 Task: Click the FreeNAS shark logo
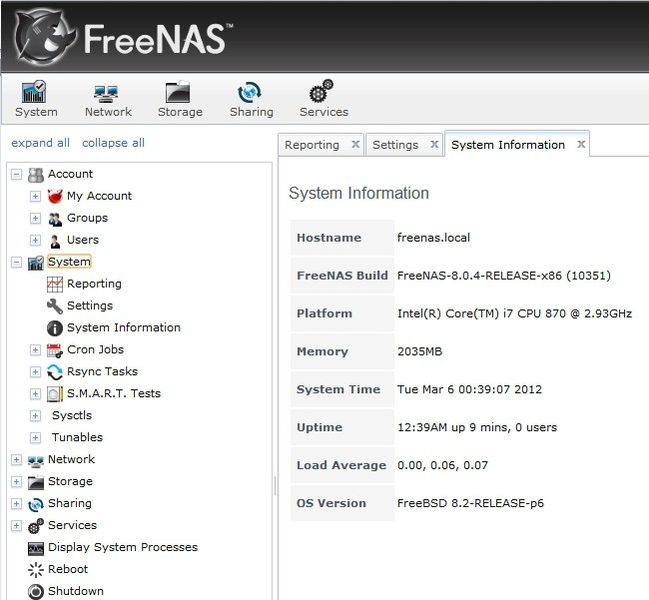pos(45,36)
